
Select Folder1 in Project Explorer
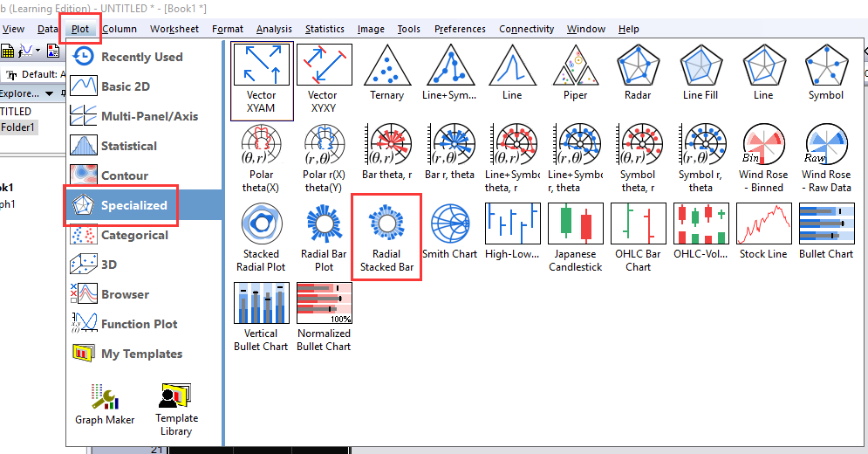tap(18, 127)
